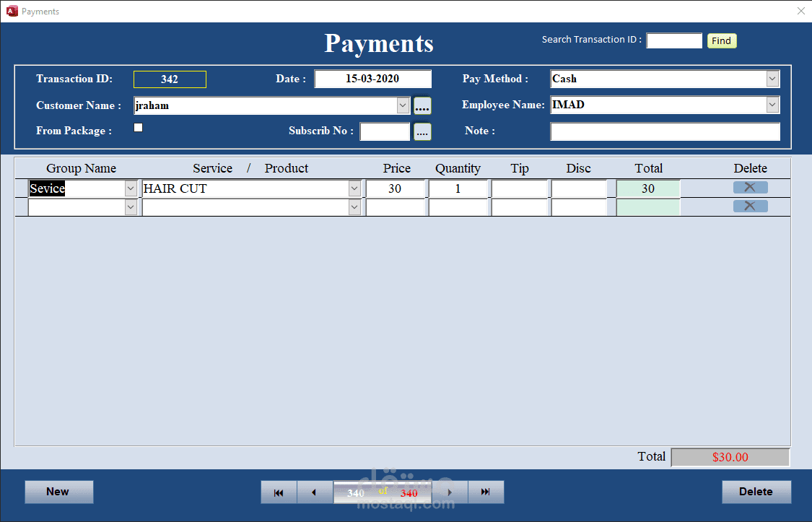
Task: Click the Date field 15-03-2020
Action: click(x=373, y=79)
